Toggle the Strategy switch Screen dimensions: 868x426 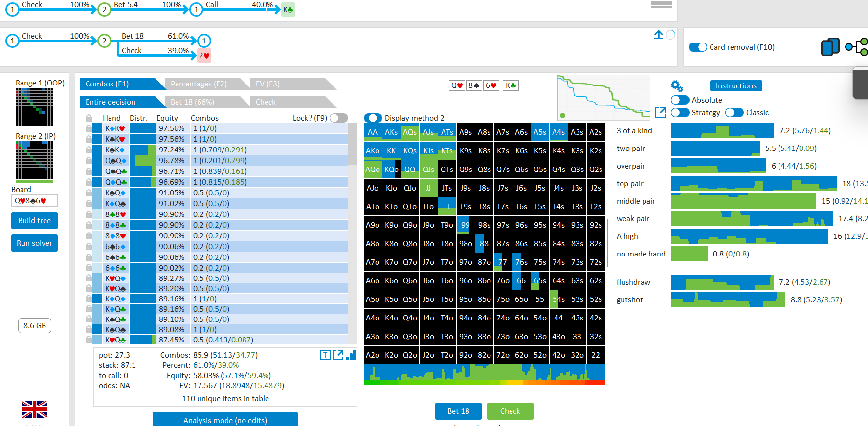pyautogui.click(x=680, y=112)
